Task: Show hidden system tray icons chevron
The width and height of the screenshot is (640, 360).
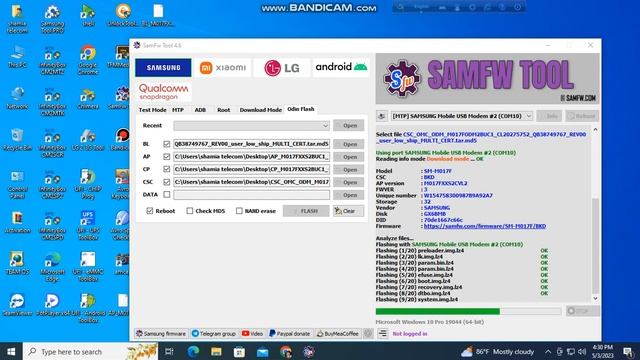Action: [x=548, y=351]
